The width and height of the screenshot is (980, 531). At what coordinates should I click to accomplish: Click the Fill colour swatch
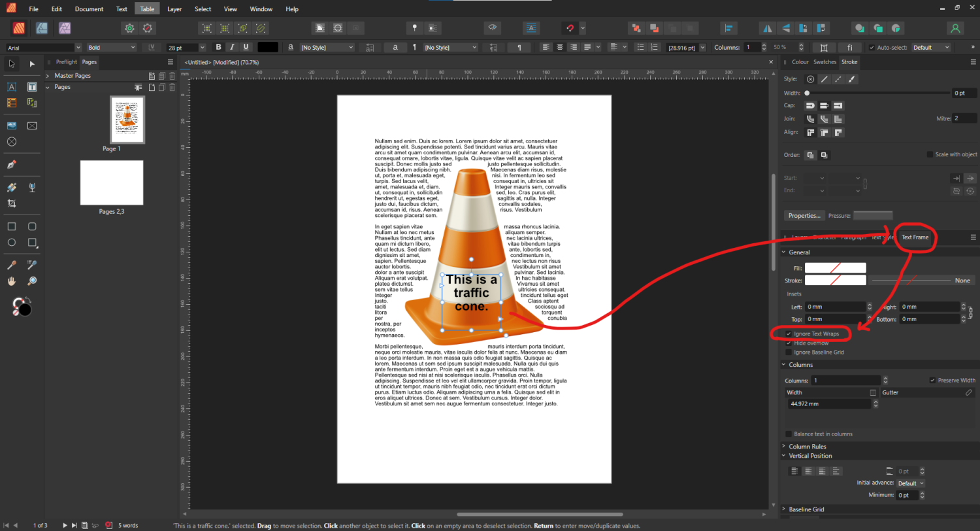(835, 267)
